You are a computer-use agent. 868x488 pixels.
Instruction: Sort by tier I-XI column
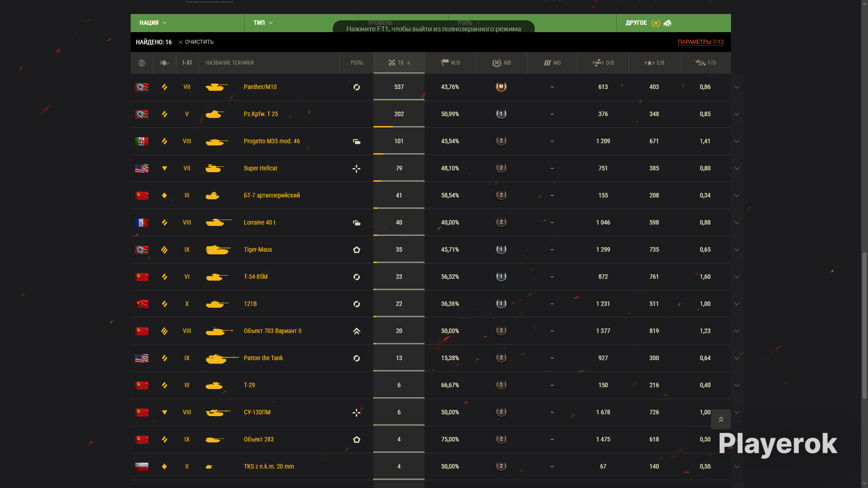pyautogui.click(x=187, y=63)
